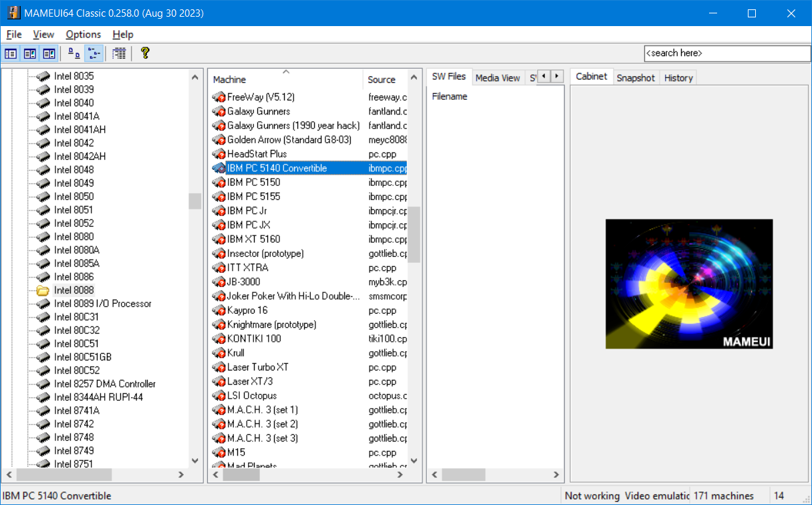The image size is (812, 505).
Task: Click machine list horizontal scrollbar right arrow
Action: click(x=400, y=475)
